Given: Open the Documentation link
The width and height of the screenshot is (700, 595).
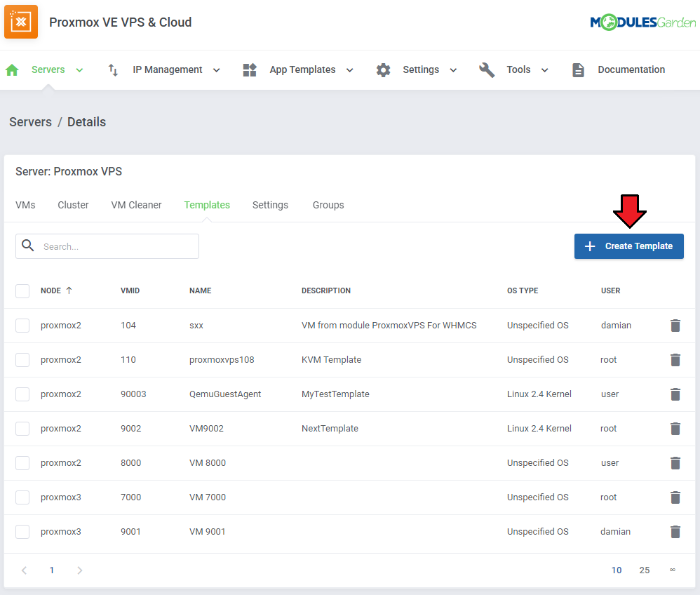Looking at the screenshot, I should [x=631, y=69].
